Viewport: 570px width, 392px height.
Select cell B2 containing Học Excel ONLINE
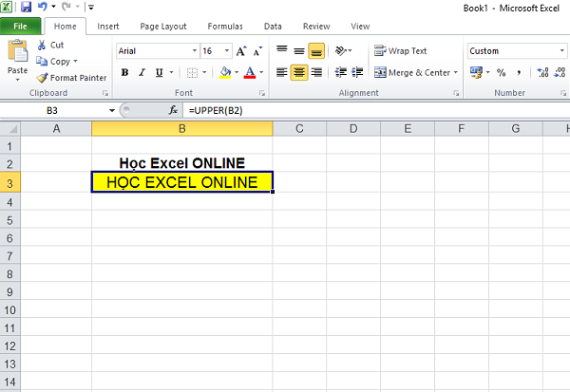click(x=181, y=163)
